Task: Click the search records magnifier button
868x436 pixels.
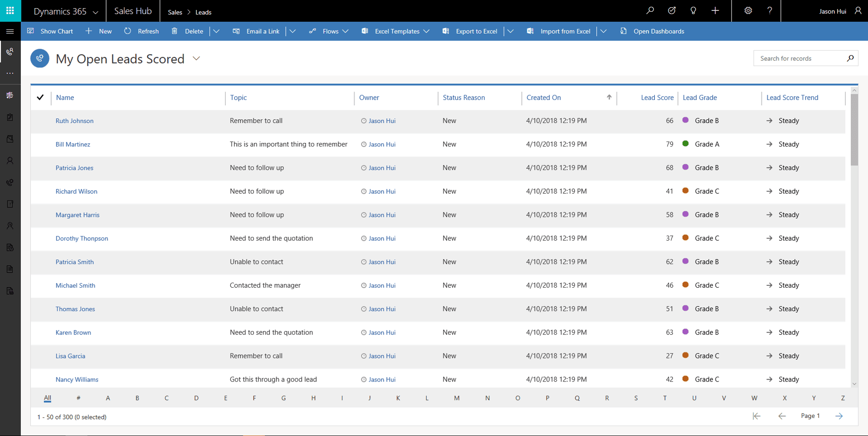Action: pos(850,58)
